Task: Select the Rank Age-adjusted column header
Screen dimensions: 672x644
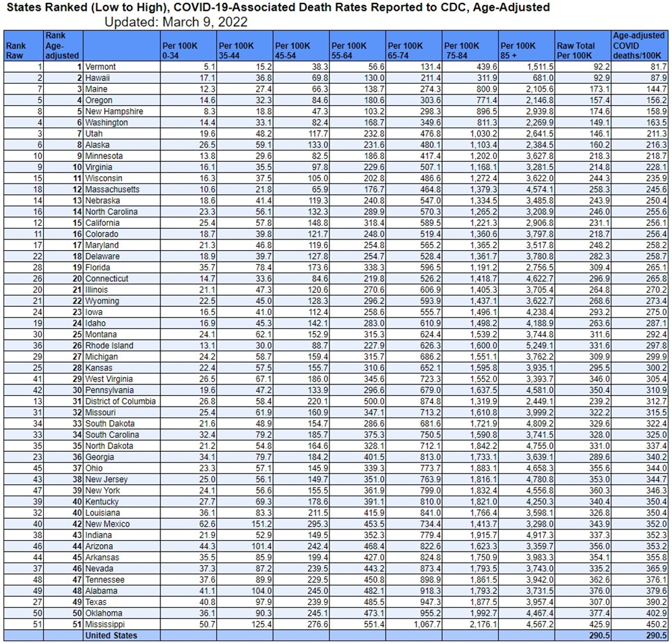Action: point(62,45)
